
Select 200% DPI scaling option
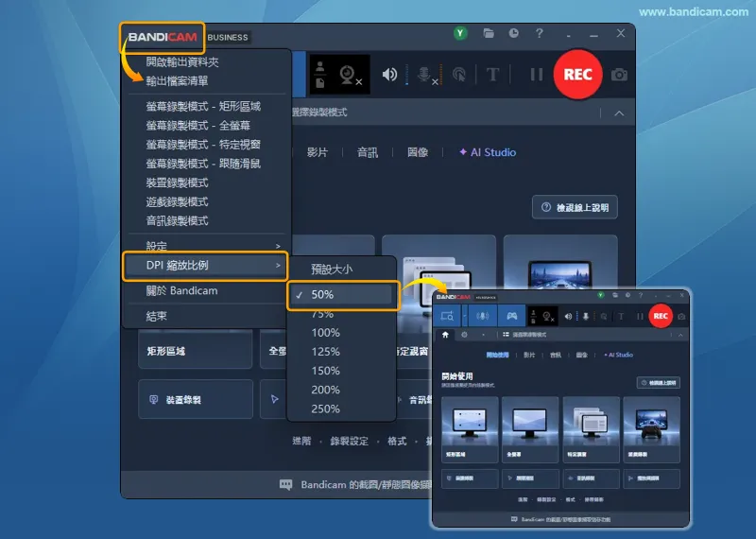point(325,390)
